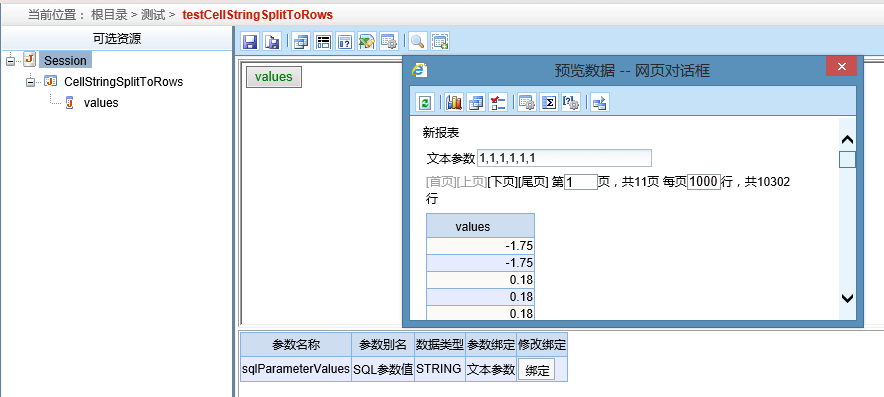
Task: Click the disabled [上页] link
Action: click(471, 182)
